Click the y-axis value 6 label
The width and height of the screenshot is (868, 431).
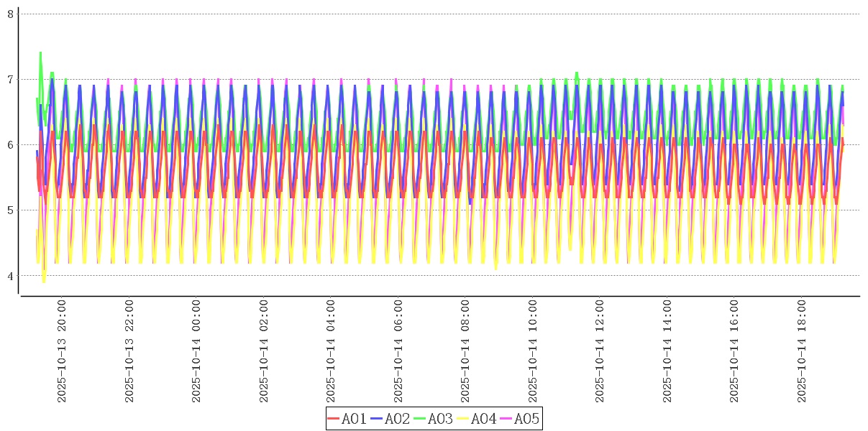(10, 144)
